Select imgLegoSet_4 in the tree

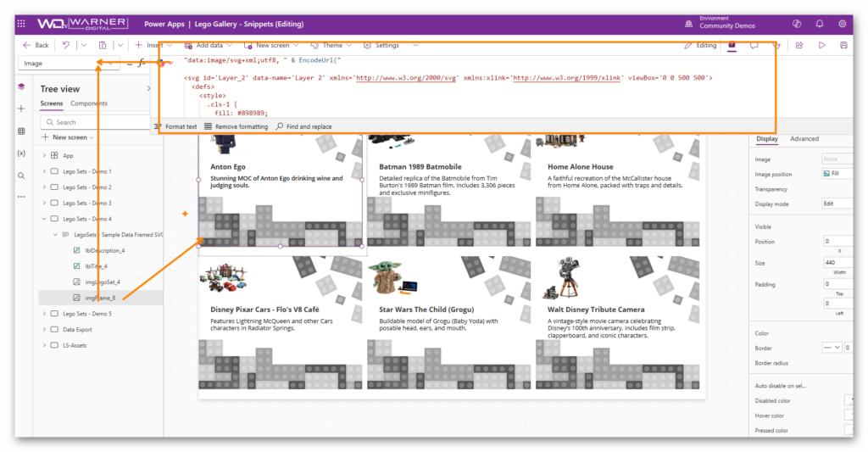(103, 282)
